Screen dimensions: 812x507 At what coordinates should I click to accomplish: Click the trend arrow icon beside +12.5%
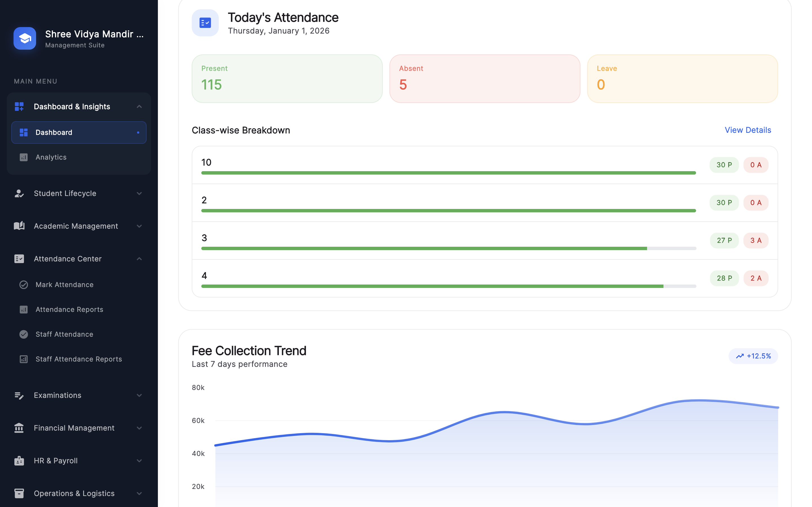[x=740, y=356]
